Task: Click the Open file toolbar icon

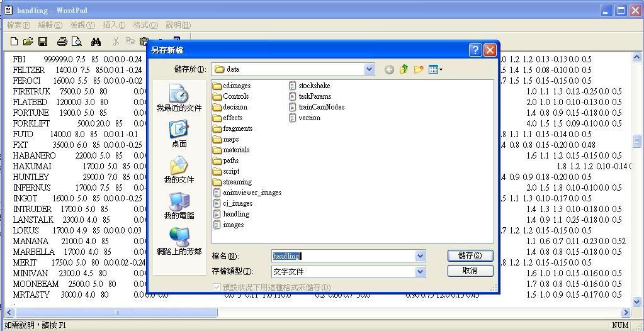Action: (x=28, y=42)
